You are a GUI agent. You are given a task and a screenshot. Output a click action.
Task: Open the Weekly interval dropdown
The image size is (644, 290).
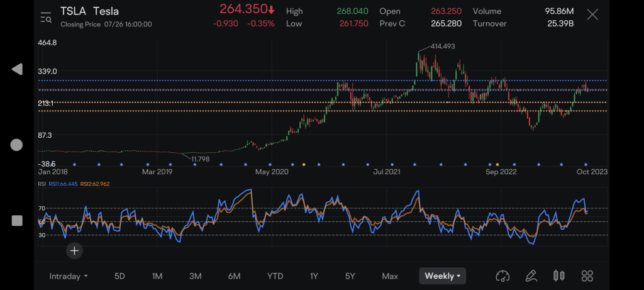442,276
